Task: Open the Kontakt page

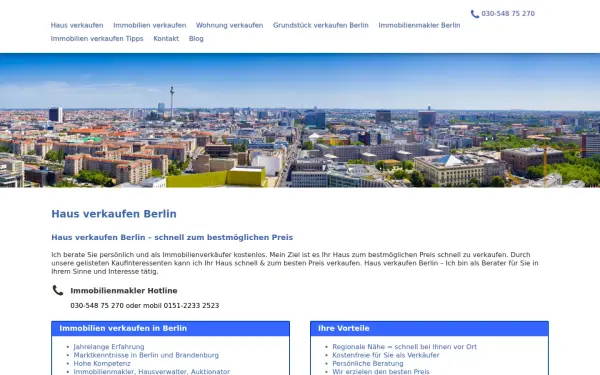Action: 166,39
